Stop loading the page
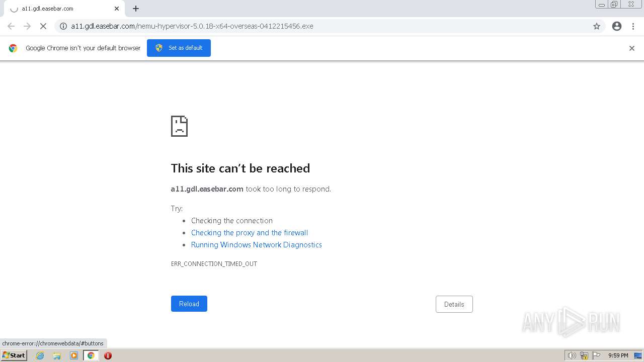Image resolution: width=644 pixels, height=362 pixels. (x=43, y=26)
